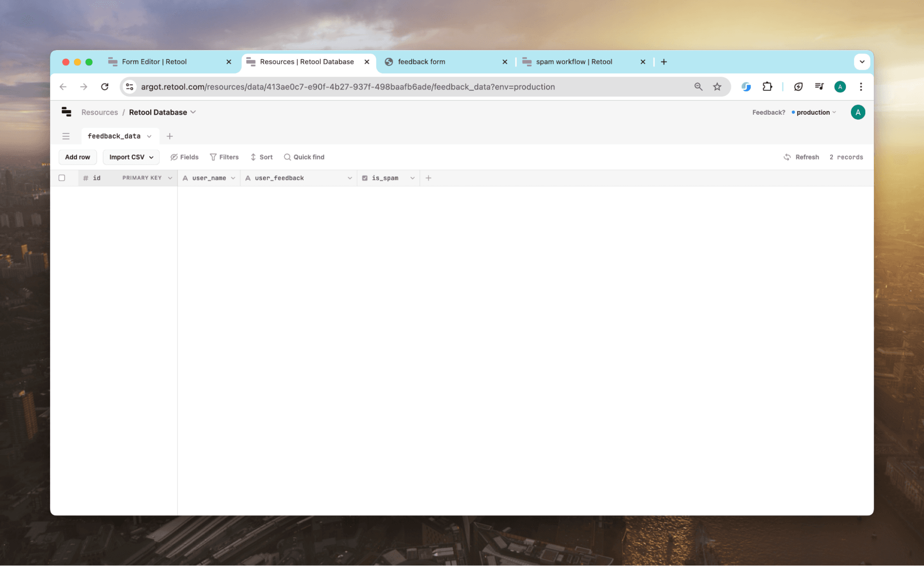Viewport: 924px width, 566px height.
Task: Switch to the spam workflow tab
Action: click(574, 62)
